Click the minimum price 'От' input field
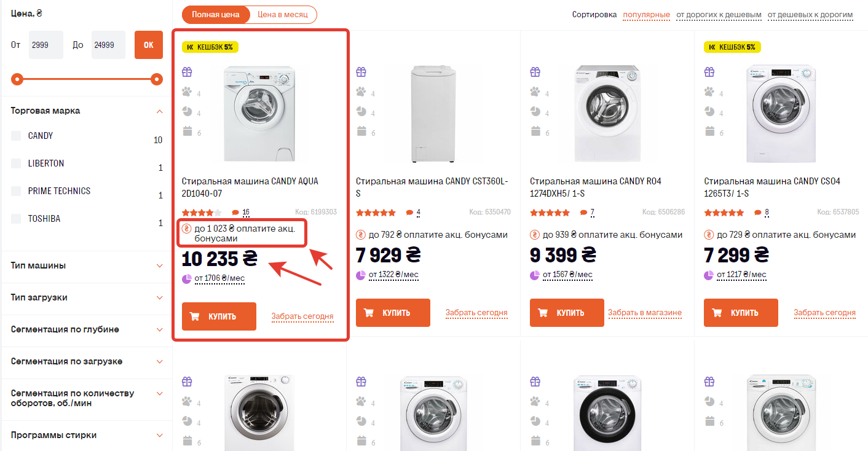The height and width of the screenshot is (451, 868). coord(46,45)
